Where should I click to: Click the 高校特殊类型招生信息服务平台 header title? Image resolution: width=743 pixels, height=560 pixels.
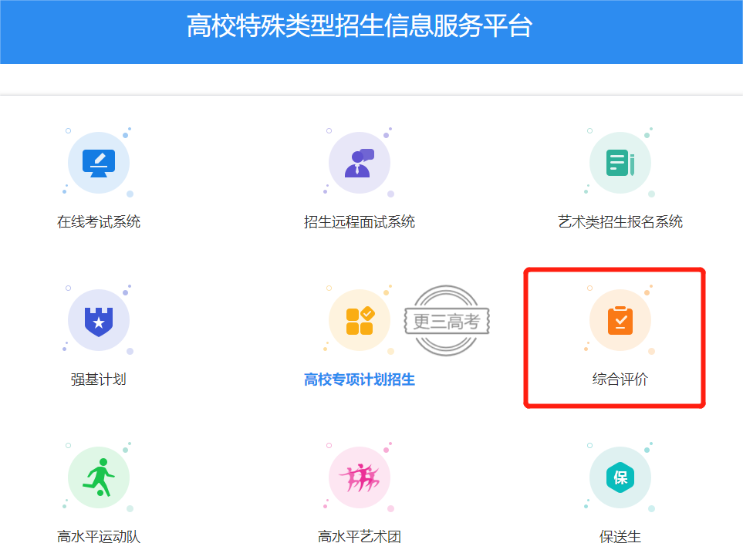(360, 25)
